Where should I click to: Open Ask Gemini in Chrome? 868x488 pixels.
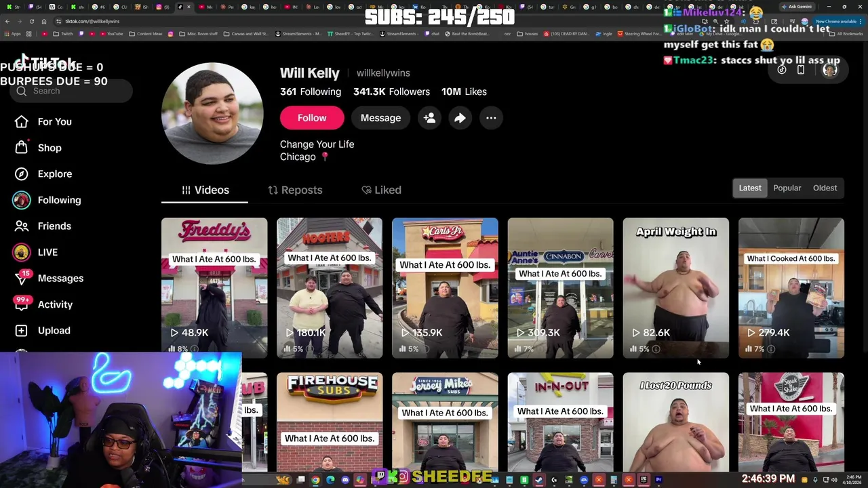coord(797,7)
